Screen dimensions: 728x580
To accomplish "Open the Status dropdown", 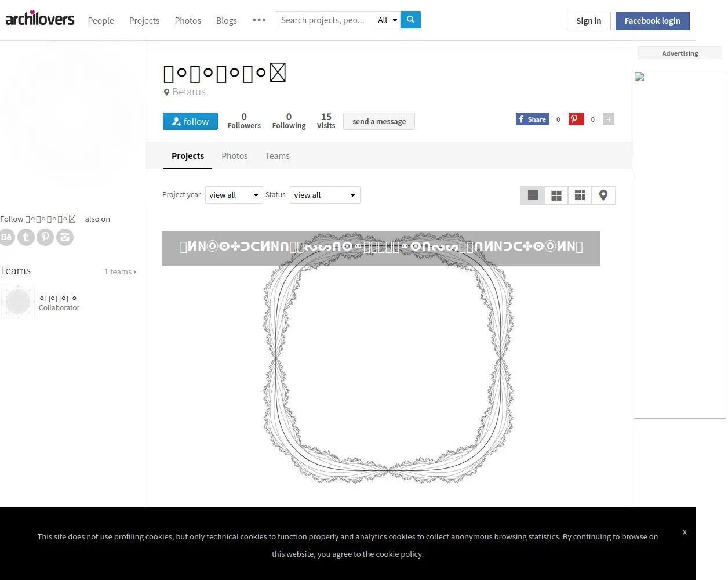I will click(x=325, y=195).
